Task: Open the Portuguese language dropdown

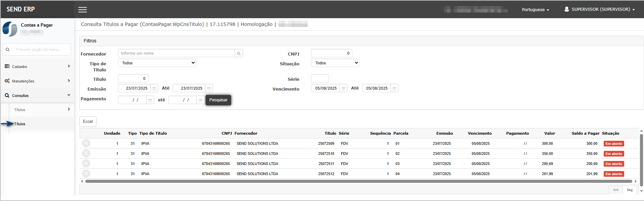Action: click(x=535, y=10)
